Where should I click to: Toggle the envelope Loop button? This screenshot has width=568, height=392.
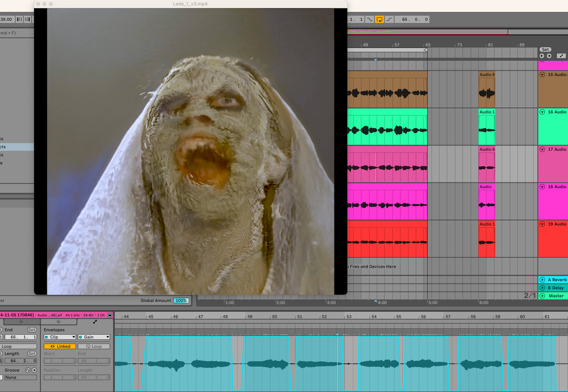94,346
